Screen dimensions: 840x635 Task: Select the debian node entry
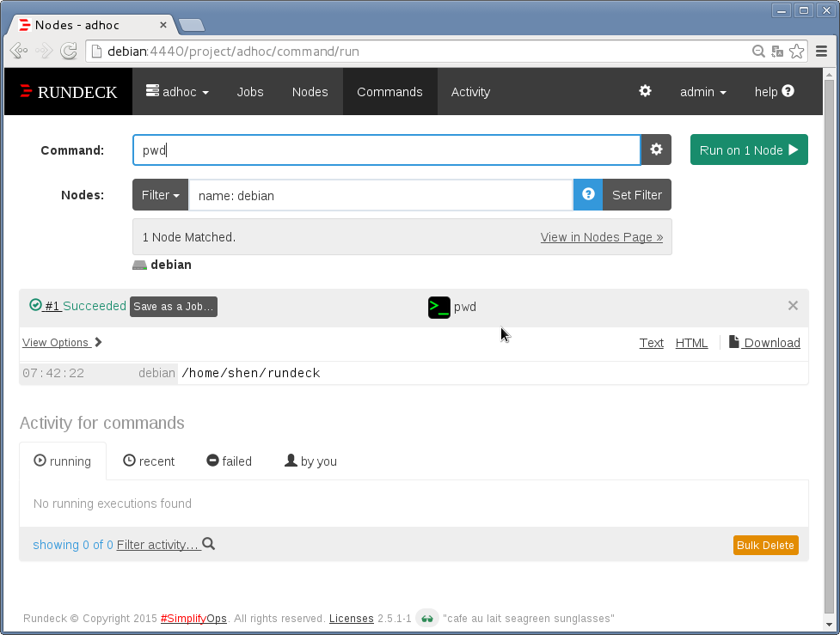(x=162, y=265)
